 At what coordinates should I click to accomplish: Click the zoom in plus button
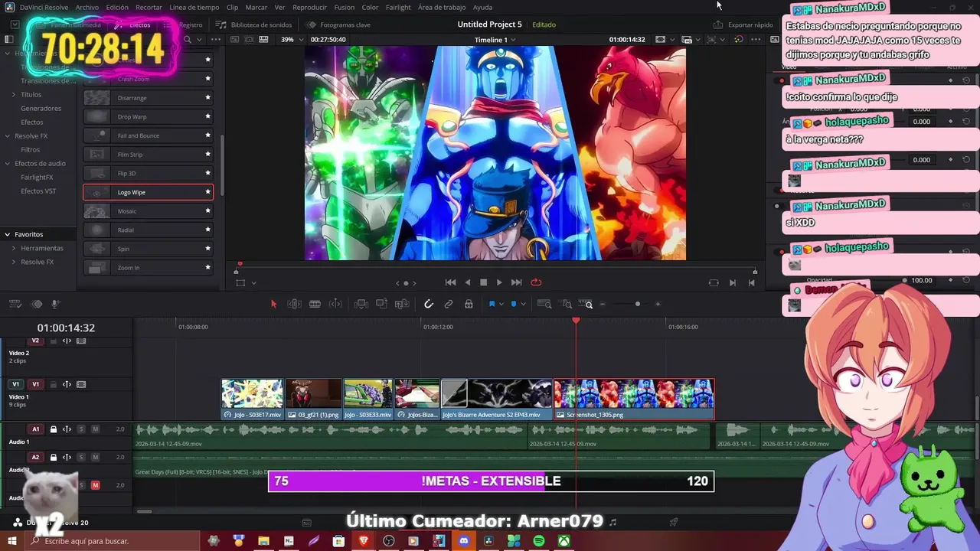pyautogui.click(x=658, y=304)
